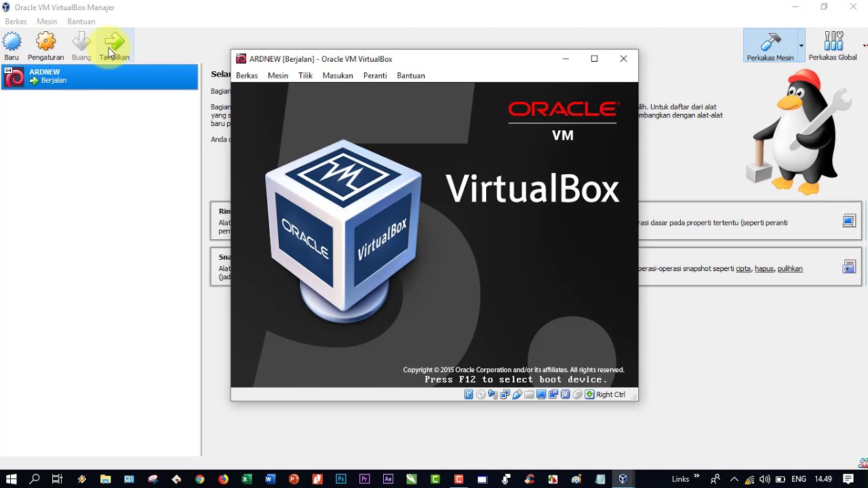Click the video capture status icon
This screenshot has width=868, height=488.
(553, 394)
